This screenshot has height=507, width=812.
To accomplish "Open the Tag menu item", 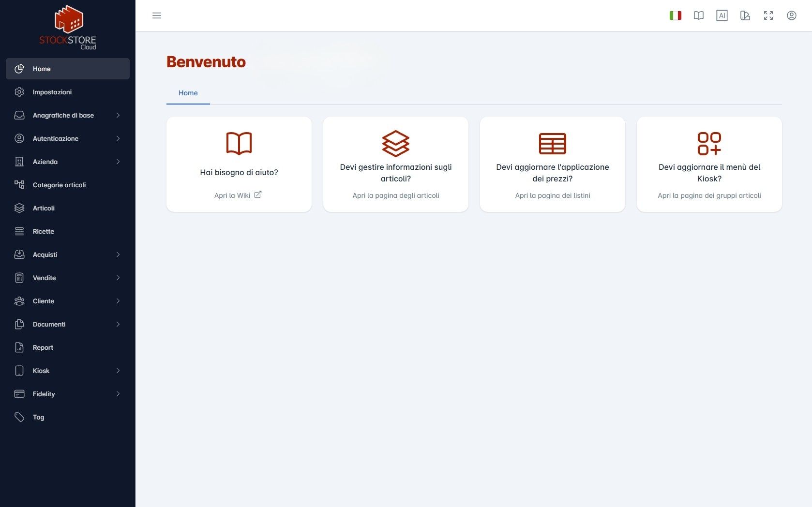I will 68,417.
